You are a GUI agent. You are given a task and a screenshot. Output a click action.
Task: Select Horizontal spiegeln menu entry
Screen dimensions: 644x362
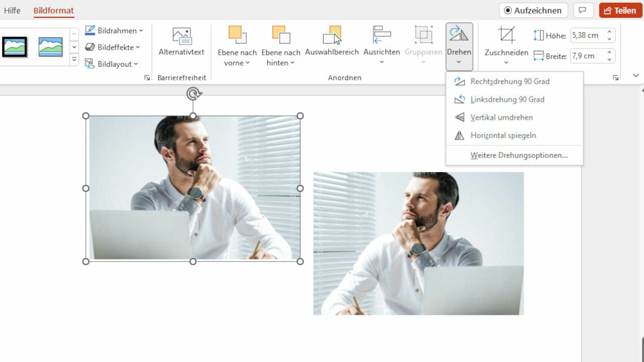click(x=514, y=136)
